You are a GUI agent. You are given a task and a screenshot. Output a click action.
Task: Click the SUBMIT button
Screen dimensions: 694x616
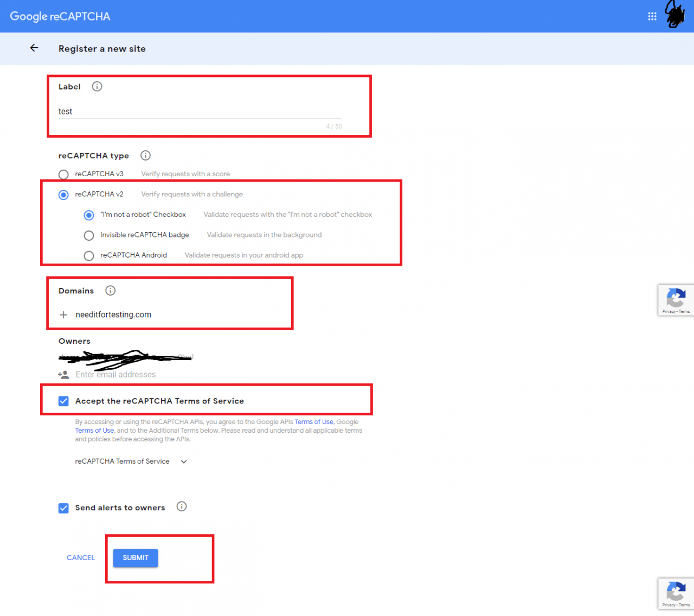pos(135,557)
